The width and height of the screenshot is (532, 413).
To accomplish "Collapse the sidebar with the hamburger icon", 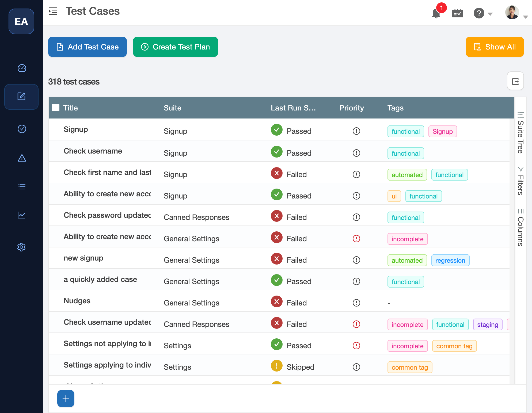I will point(53,12).
